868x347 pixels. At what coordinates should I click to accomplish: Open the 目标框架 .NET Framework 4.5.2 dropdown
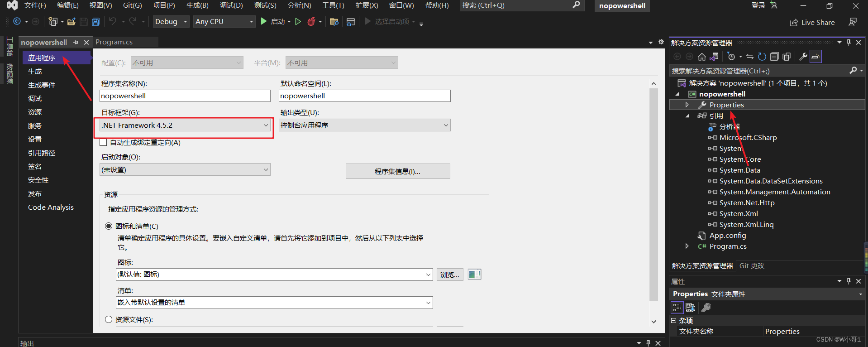coord(185,125)
